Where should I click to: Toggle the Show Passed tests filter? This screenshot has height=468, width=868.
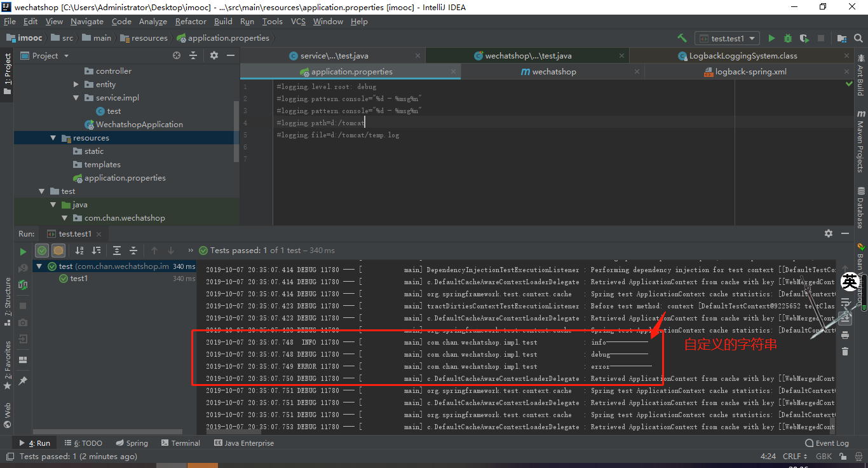tap(42, 251)
